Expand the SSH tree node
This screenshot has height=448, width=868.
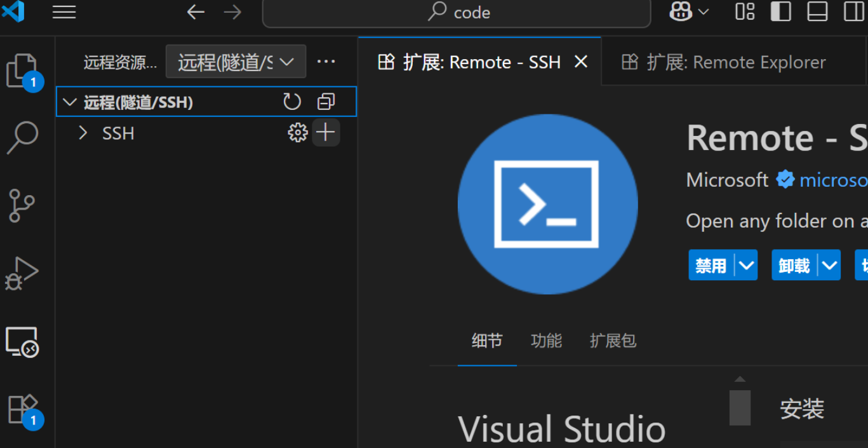click(83, 133)
